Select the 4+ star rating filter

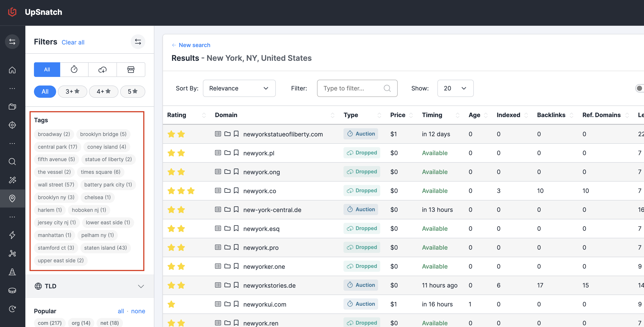(104, 92)
